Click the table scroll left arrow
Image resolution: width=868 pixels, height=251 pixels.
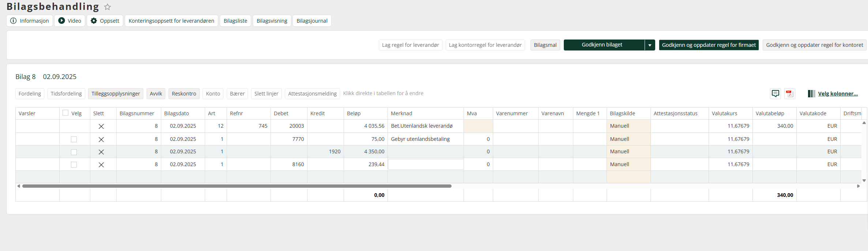(x=19, y=186)
